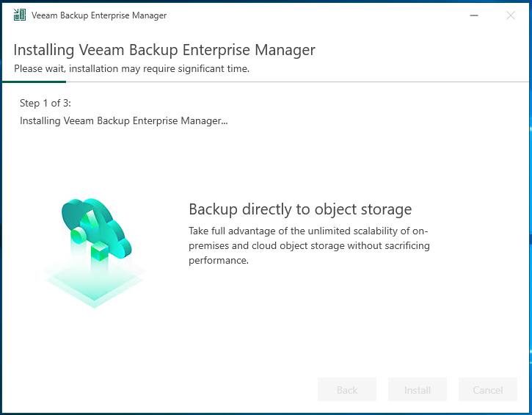
Task: Click the Veeam icon in the title bar
Action: (20, 15)
